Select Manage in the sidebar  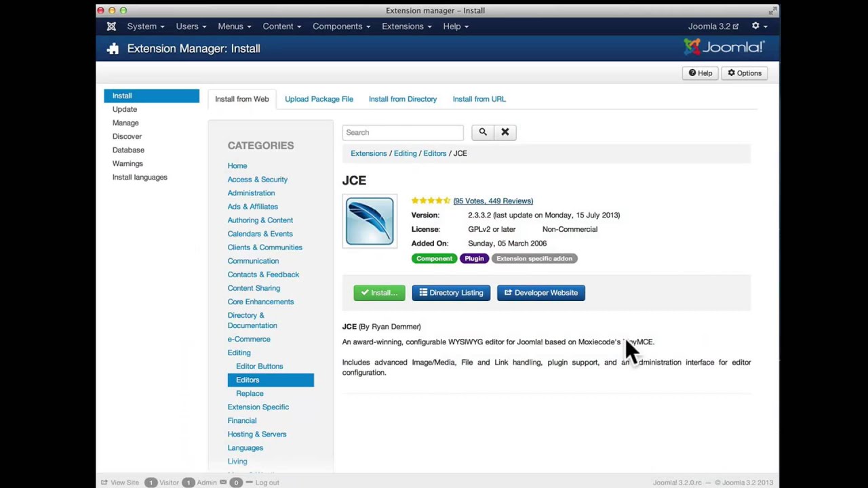125,123
